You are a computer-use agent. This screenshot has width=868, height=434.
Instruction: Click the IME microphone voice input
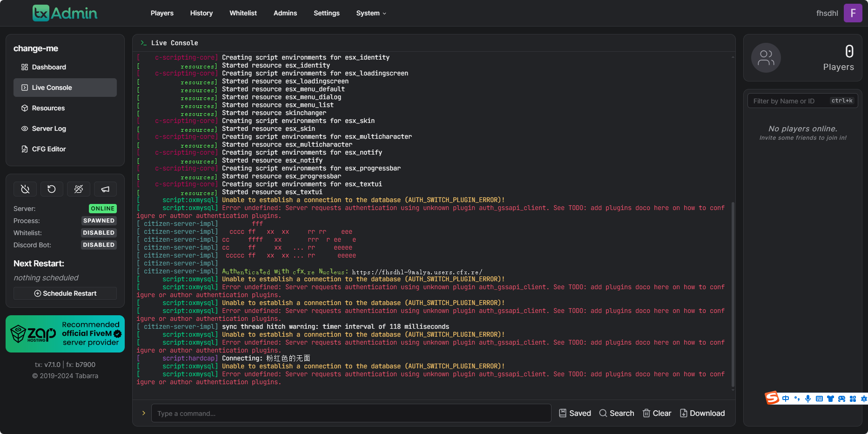point(808,399)
